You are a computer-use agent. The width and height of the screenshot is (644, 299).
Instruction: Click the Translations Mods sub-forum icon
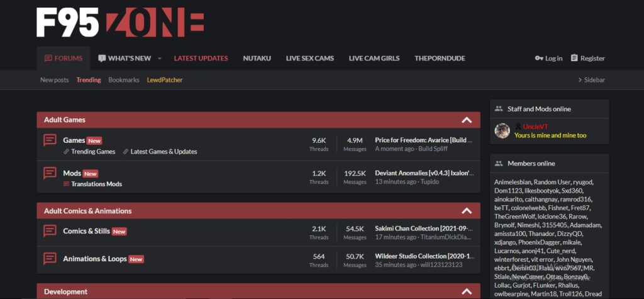point(66,184)
